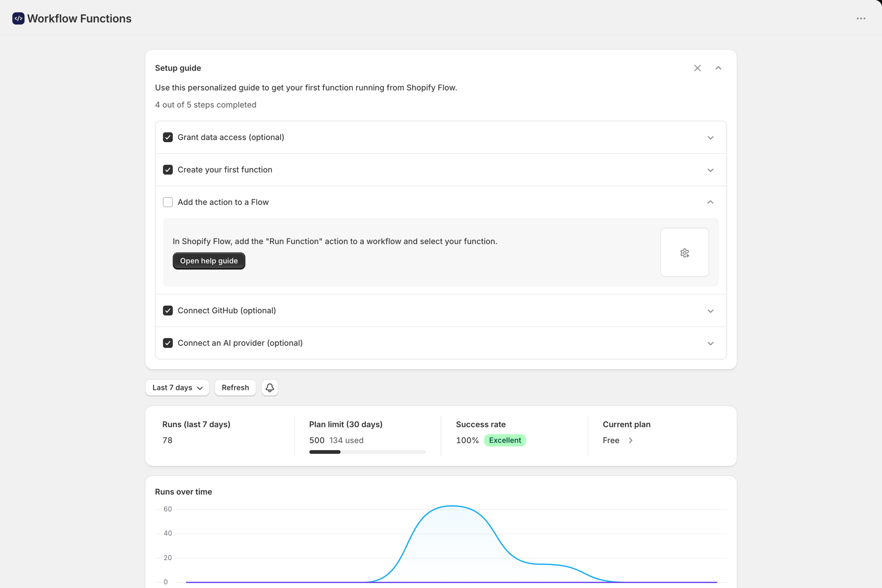Collapse the Setup guide card with the header chevron
This screenshot has height=588, width=882.
coord(718,68)
